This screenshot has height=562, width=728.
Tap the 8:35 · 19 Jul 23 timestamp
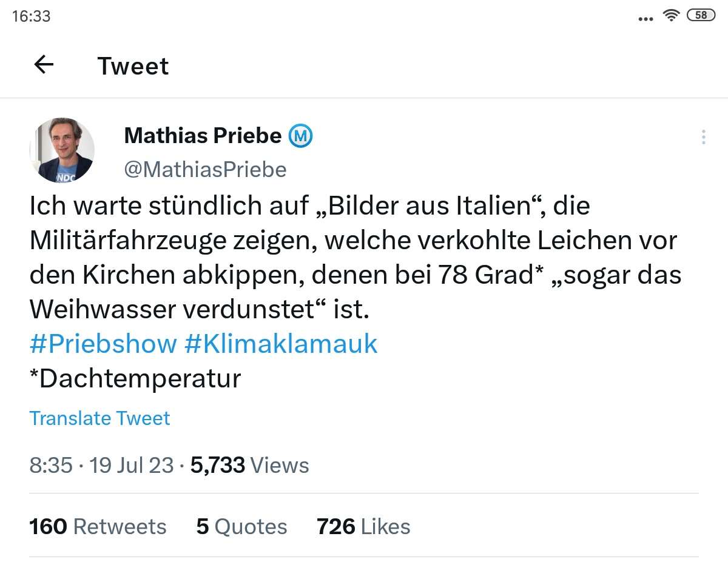(101, 466)
